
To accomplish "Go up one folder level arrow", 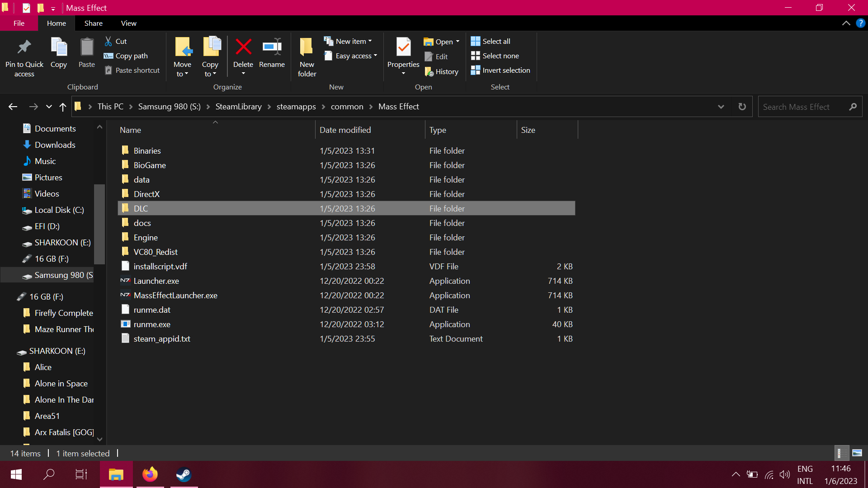I will coord(63,107).
